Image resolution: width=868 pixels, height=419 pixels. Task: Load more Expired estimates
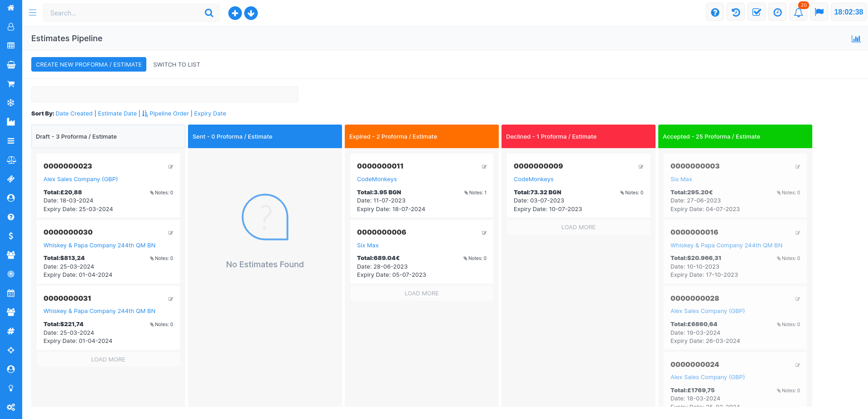tap(421, 293)
